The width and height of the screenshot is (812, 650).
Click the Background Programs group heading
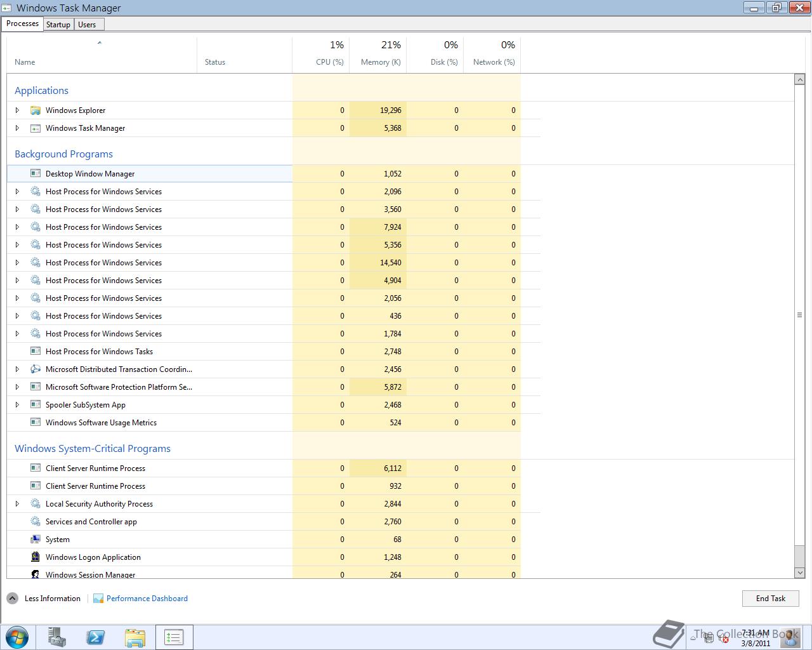[63, 154]
